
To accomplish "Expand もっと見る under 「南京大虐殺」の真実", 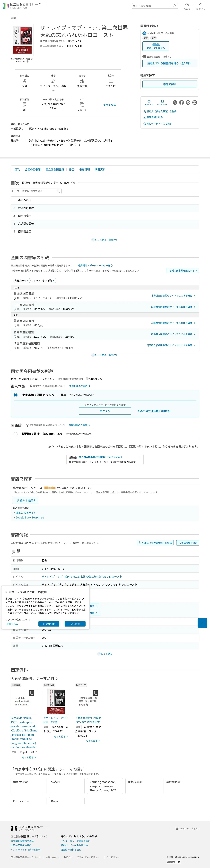I will click(93, 741).
